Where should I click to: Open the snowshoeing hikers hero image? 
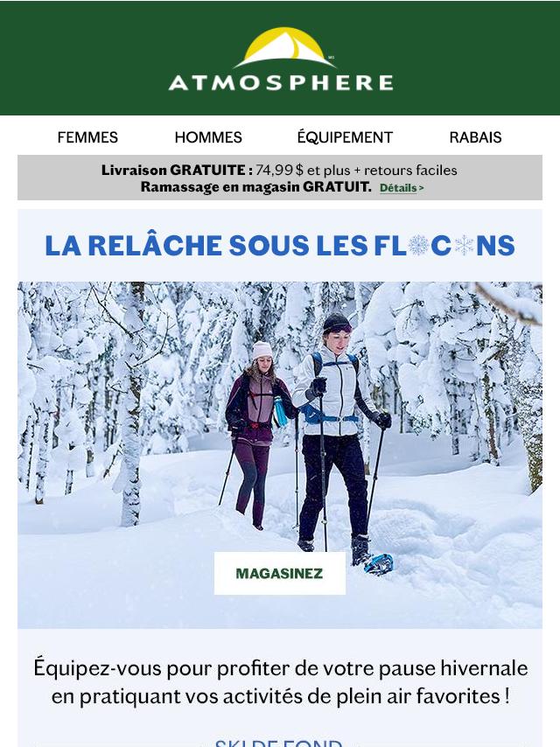pos(280,455)
